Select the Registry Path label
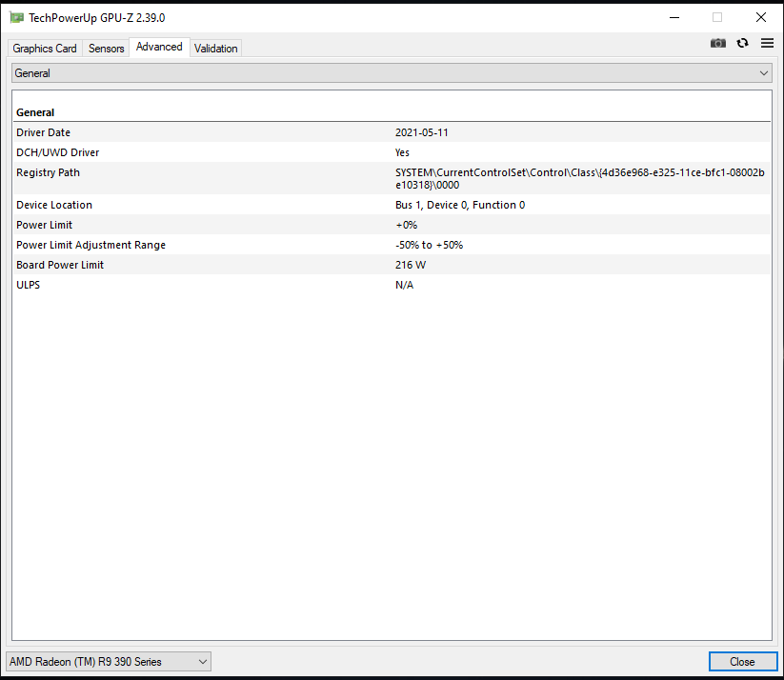784x680 pixels. point(48,172)
